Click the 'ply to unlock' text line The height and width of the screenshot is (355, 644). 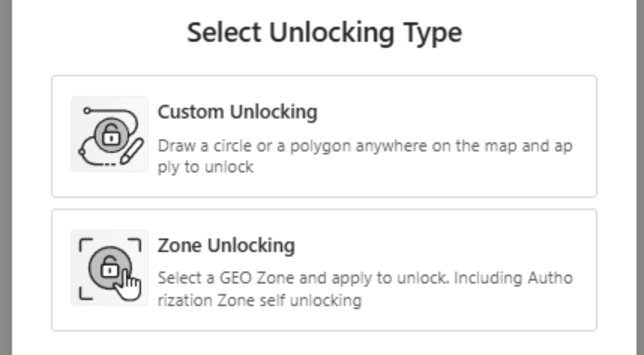[206, 167]
